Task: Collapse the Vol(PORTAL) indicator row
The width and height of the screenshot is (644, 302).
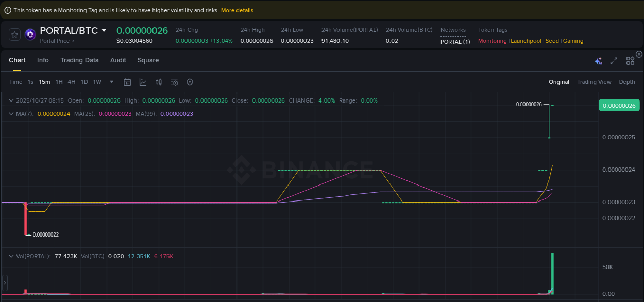Action: pyautogui.click(x=11, y=256)
